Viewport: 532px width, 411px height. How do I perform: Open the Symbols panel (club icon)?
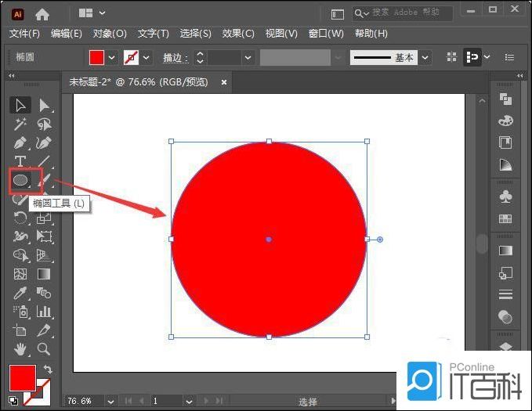[x=505, y=196]
